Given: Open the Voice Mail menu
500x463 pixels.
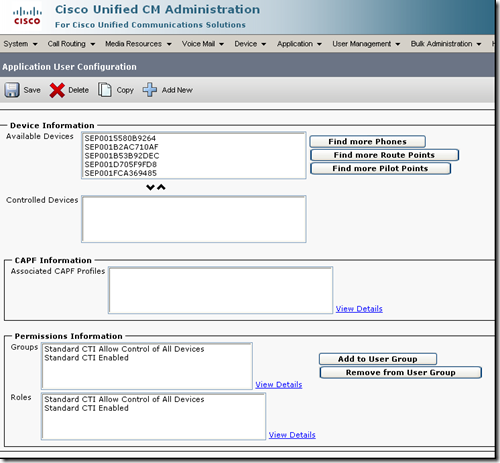Looking at the screenshot, I should click(203, 44).
